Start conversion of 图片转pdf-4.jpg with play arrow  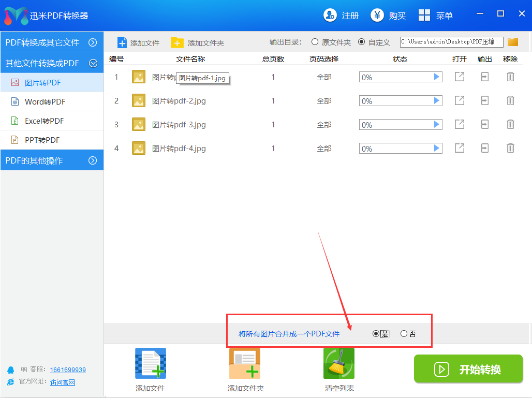tap(437, 148)
